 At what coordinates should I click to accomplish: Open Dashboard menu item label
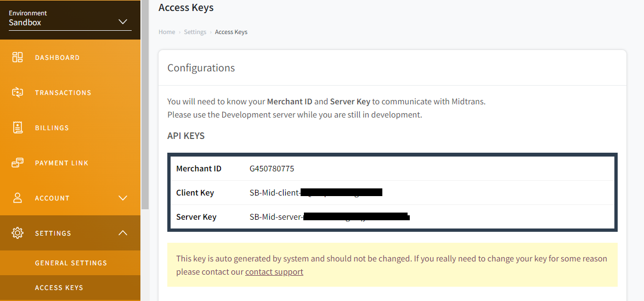coord(58,58)
